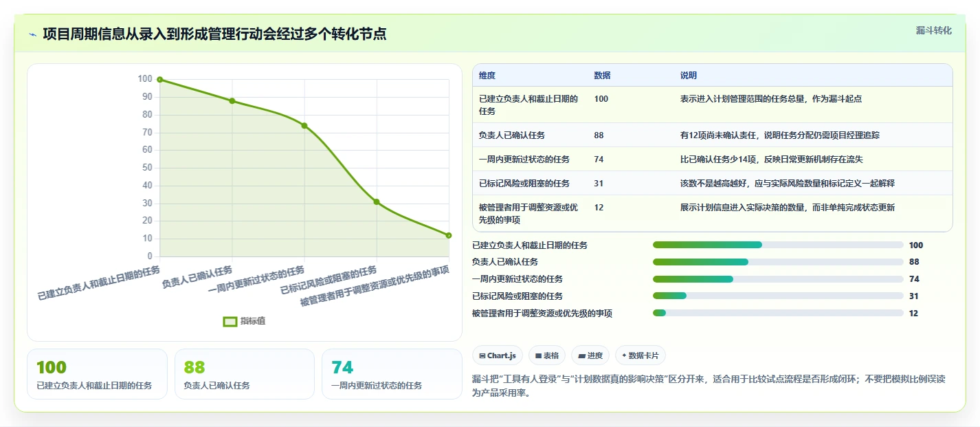Click table value 31
980x427 pixels.
(599, 184)
